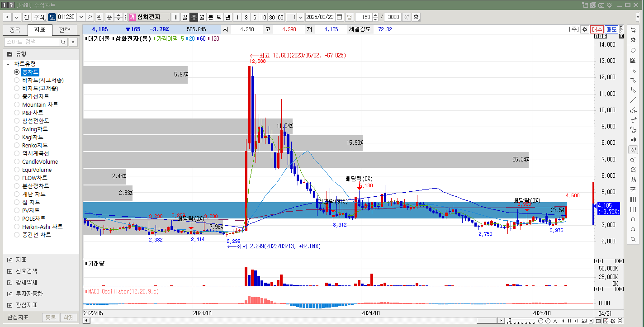The height and width of the screenshot is (327, 644).
Task: Select the 일 (daily) period
Action: 185,17
